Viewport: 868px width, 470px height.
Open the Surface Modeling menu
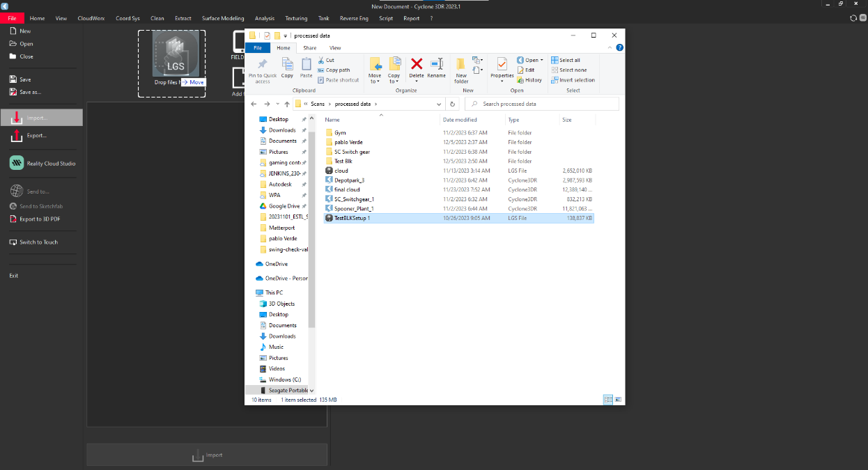pyautogui.click(x=223, y=18)
